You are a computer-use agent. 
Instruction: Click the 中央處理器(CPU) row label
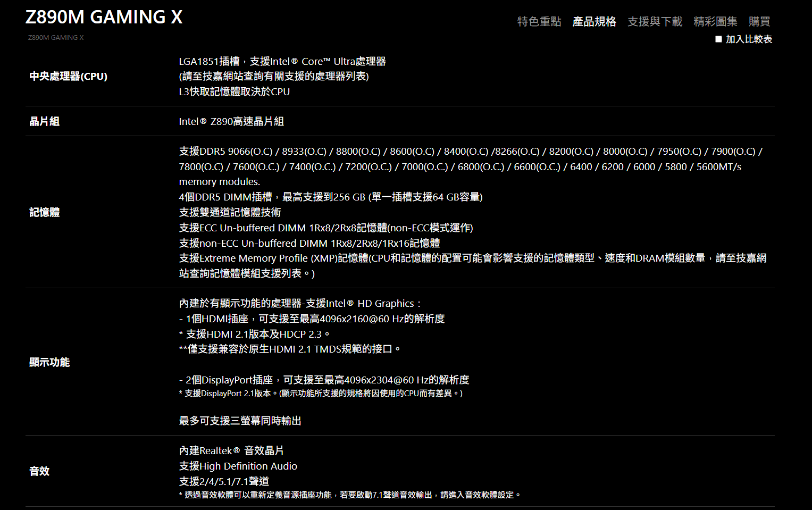click(x=68, y=76)
